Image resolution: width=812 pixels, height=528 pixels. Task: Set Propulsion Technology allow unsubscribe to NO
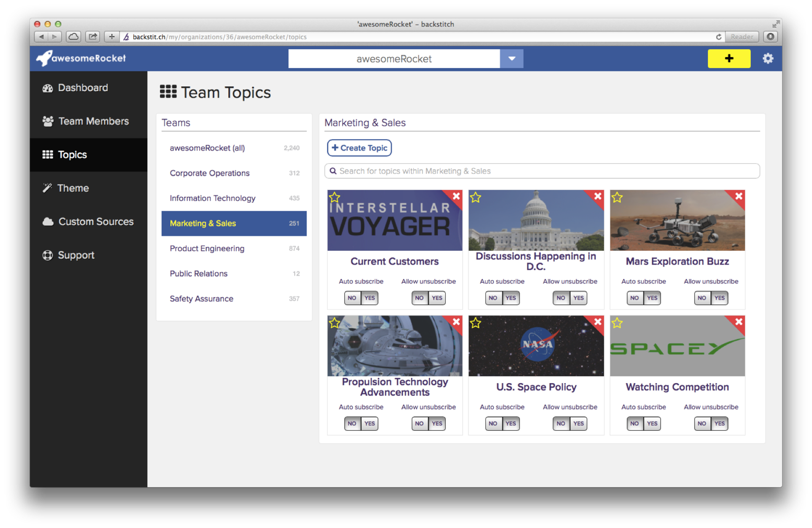point(420,423)
